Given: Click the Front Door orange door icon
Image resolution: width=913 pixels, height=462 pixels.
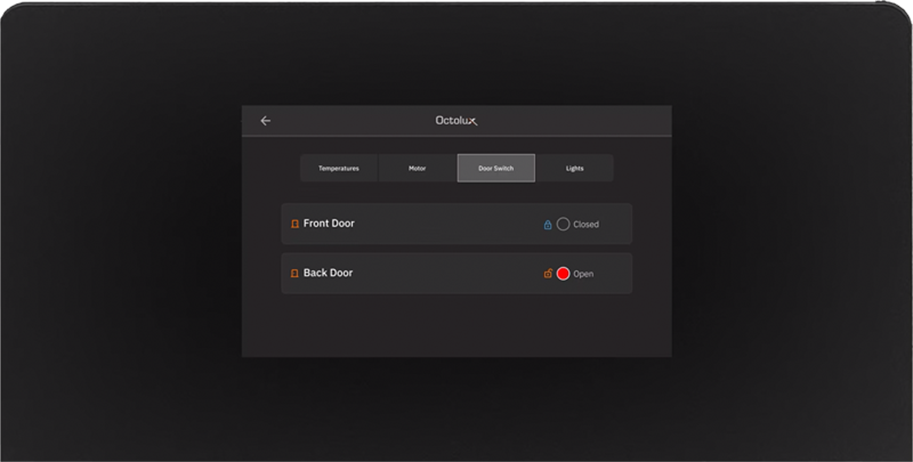Looking at the screenshot, I should click(x=295, y=224).
